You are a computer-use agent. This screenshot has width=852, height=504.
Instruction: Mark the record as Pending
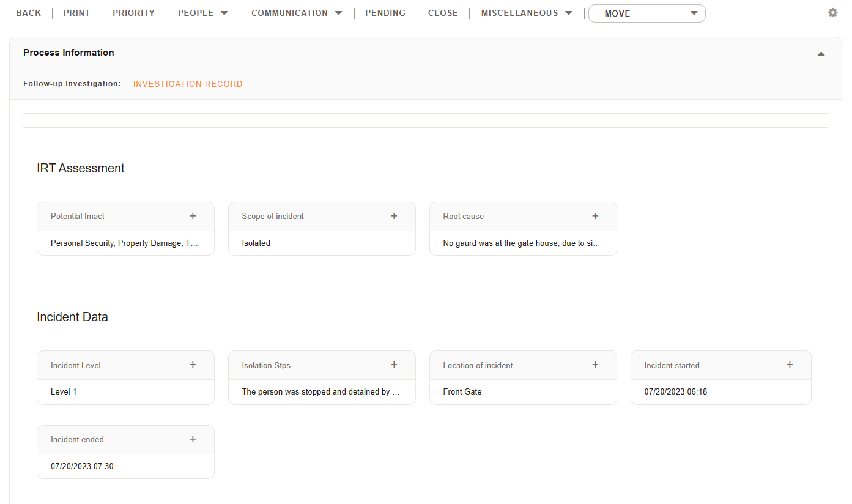tap(385, 13)
